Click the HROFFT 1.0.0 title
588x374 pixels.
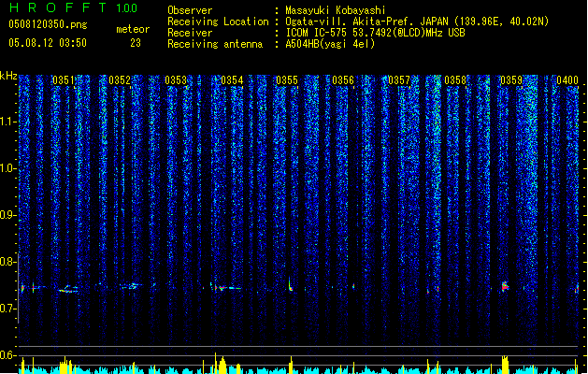click(74, 7)
